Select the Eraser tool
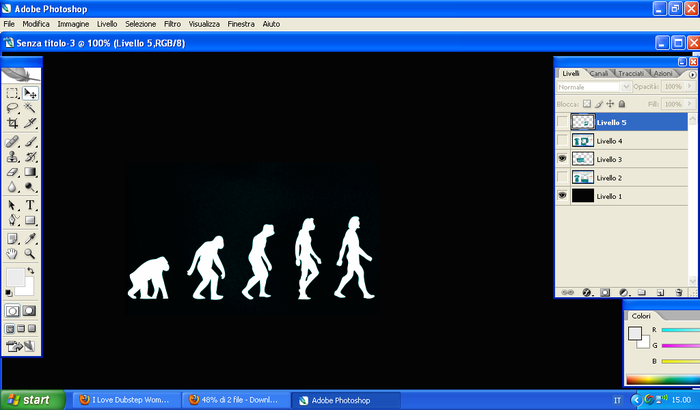700x410 pixels. coord(12,172)
